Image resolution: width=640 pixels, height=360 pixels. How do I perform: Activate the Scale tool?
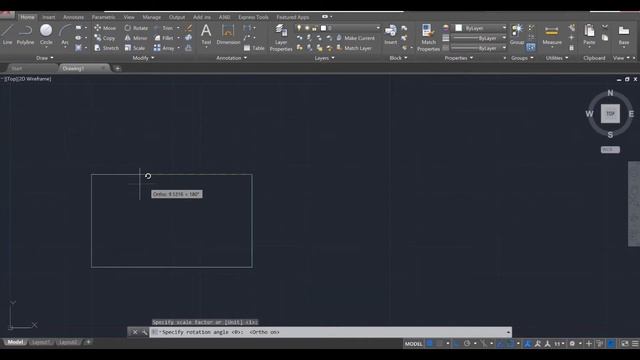pyautogui.click(x=135, y=48)
